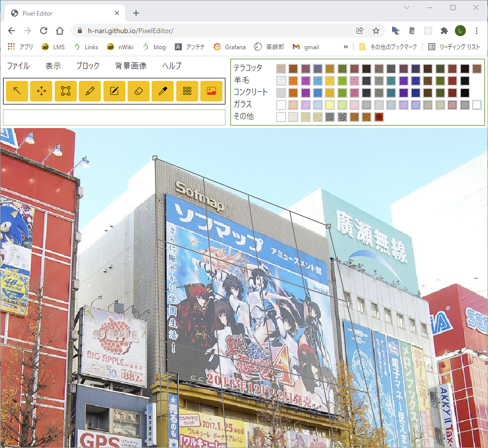
Task: Select the pencil drawing tool
Action: pos(90,91)
